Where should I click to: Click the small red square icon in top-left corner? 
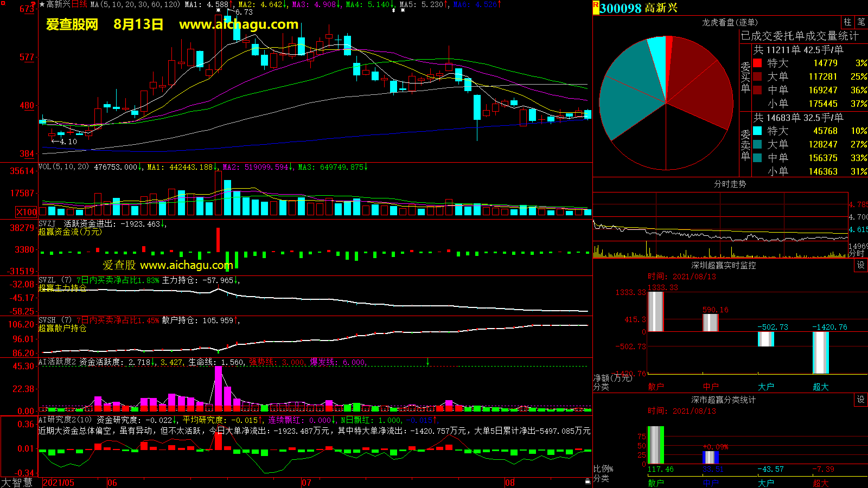coord(2,2)
